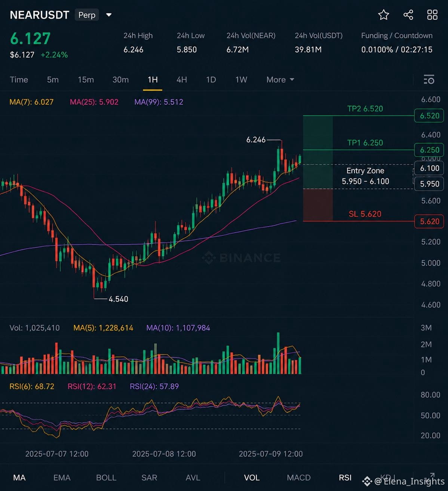Click the RSI(24): 57.89 label

154,386
